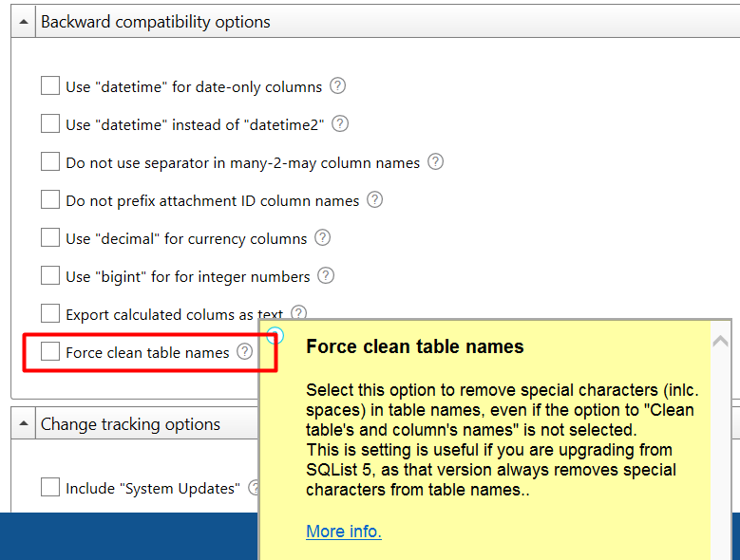This screenshot has width=740, height=560.
Task: Open help for date-only columns option
Action: (x=337, y=85)
